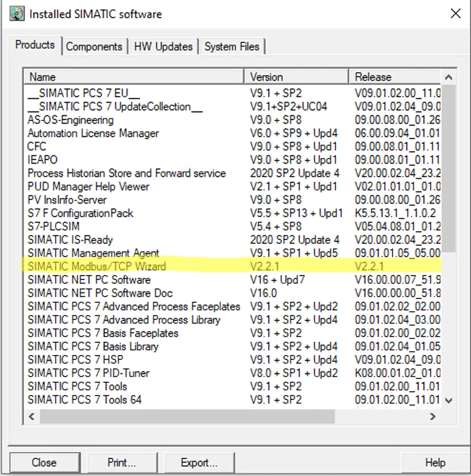Select the Automation License Manager row
471x476 pixels.
(x=232, y=134)
